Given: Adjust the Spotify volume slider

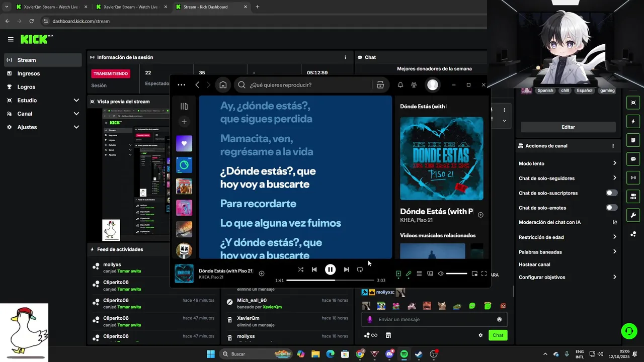Looking at the screenshot, I should point(457,274).
